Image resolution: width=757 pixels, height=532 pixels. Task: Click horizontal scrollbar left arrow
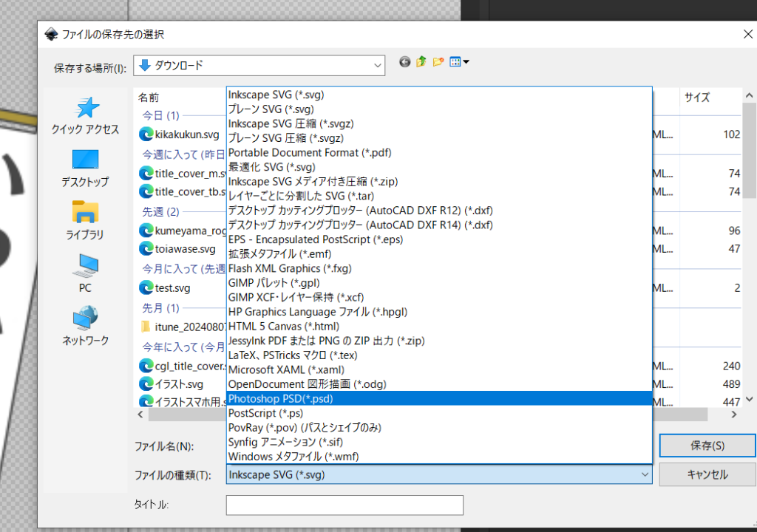tap(140, 415)
